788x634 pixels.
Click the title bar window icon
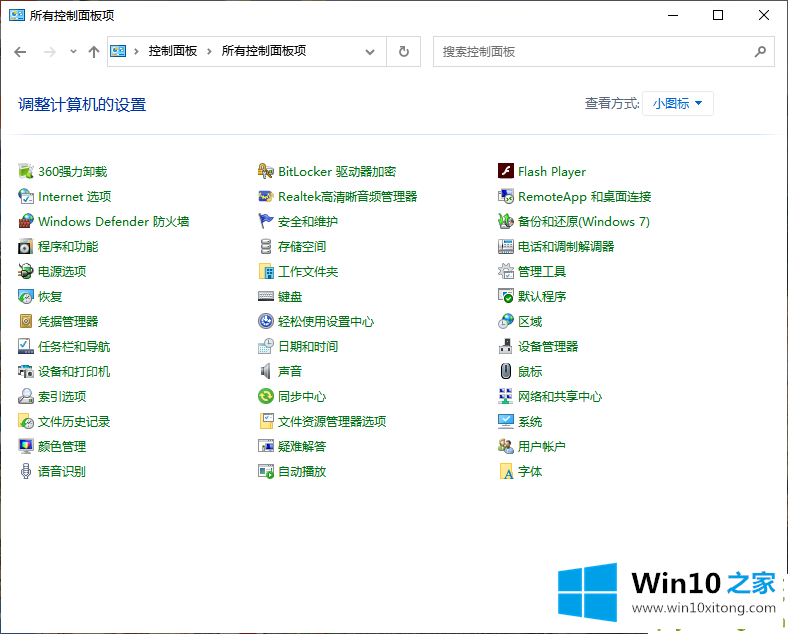[x=17, y=15]
